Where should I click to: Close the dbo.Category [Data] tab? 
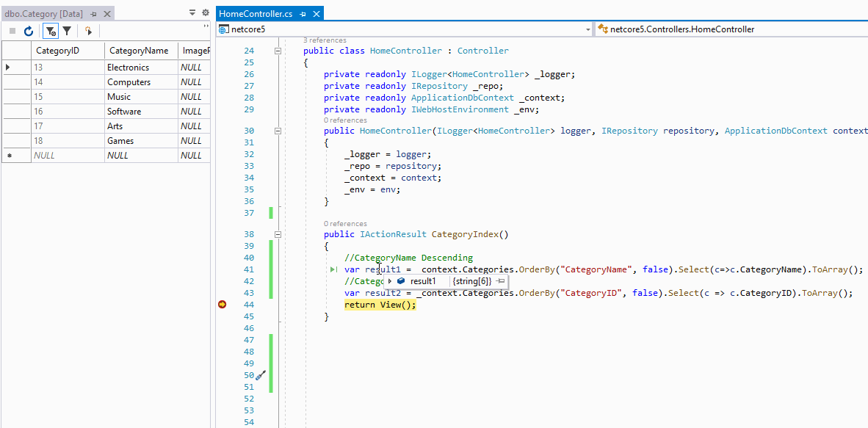106,14
